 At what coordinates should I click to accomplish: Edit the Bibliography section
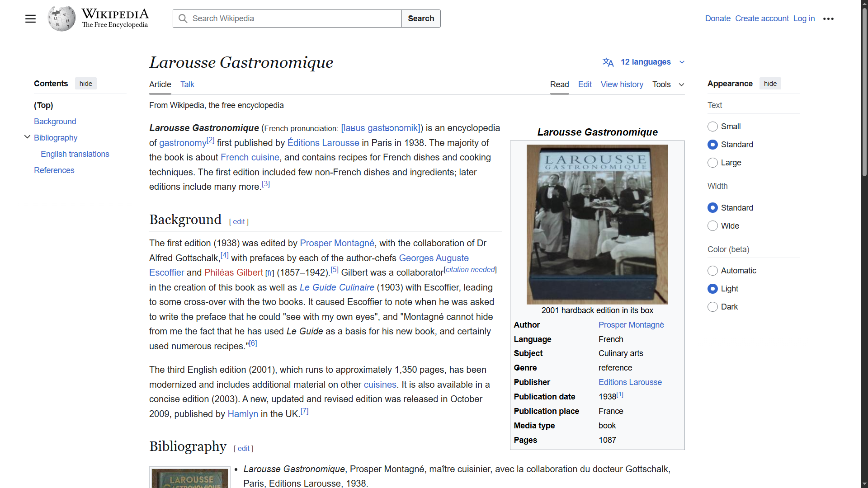[x=243, y=448]
